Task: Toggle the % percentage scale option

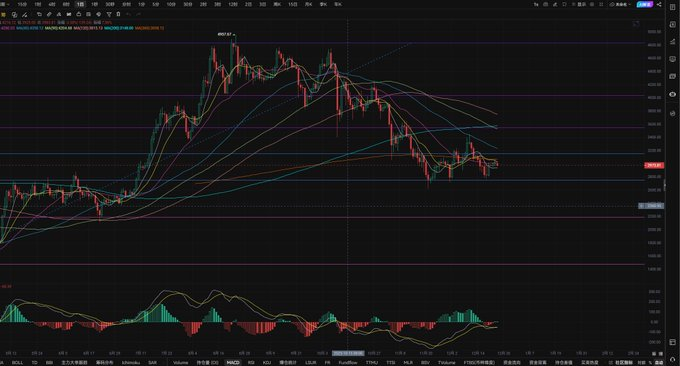Action: pos(651,363)
